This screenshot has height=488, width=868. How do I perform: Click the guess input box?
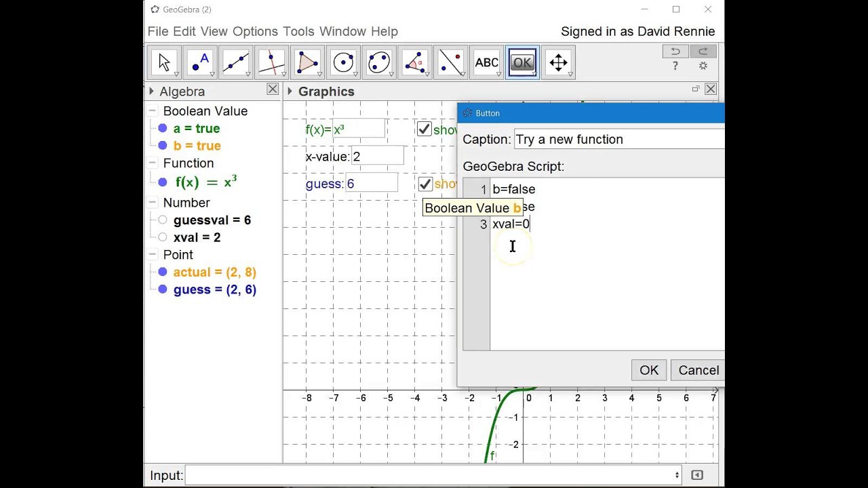371,184
